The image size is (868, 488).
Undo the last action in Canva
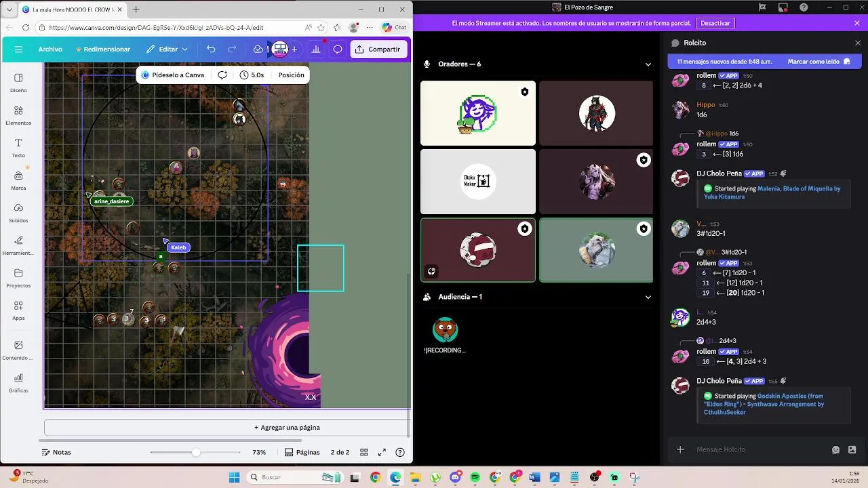coord(211,49)
